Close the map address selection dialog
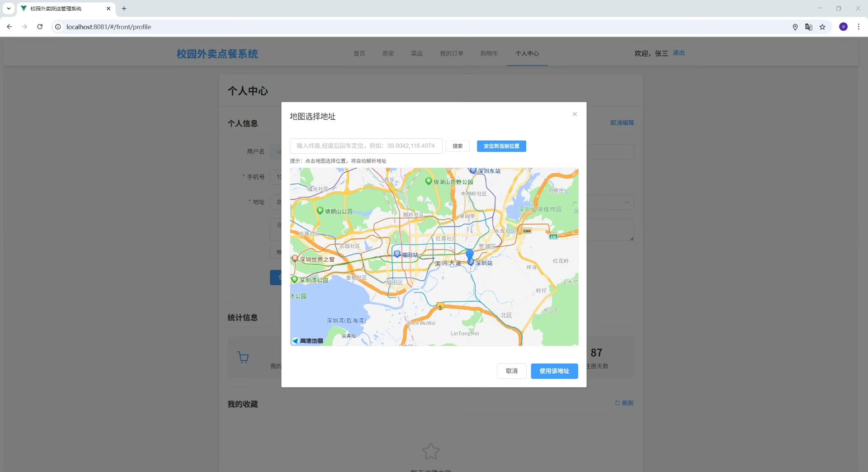 (x=575, y=114)
